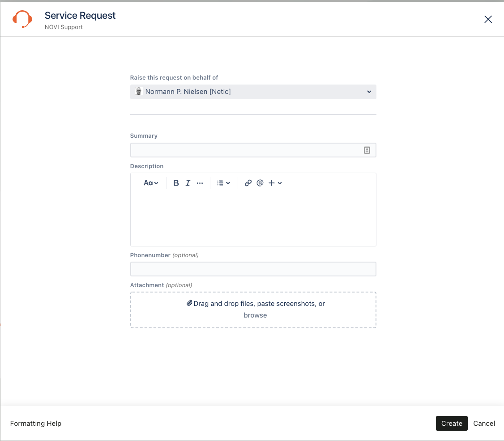
Task: Click the NOVI Support subtitle text
Action: tap(64, 27)
